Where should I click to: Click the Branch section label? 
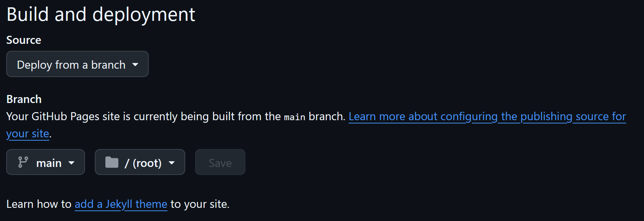tap(24, 99)
